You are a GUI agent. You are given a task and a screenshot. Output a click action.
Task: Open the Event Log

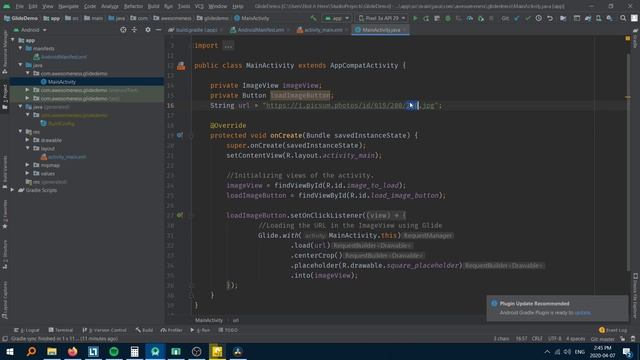[x=613, y=330]
